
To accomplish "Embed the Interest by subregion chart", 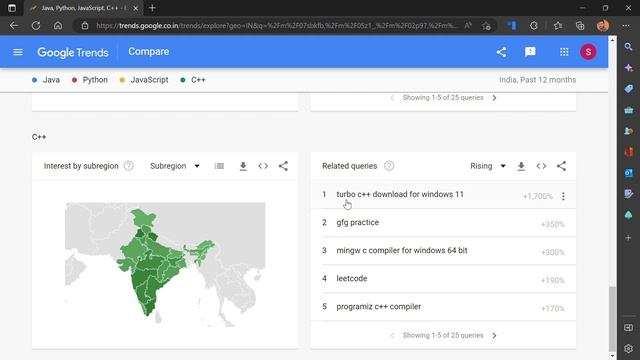I will click(263, 166).
